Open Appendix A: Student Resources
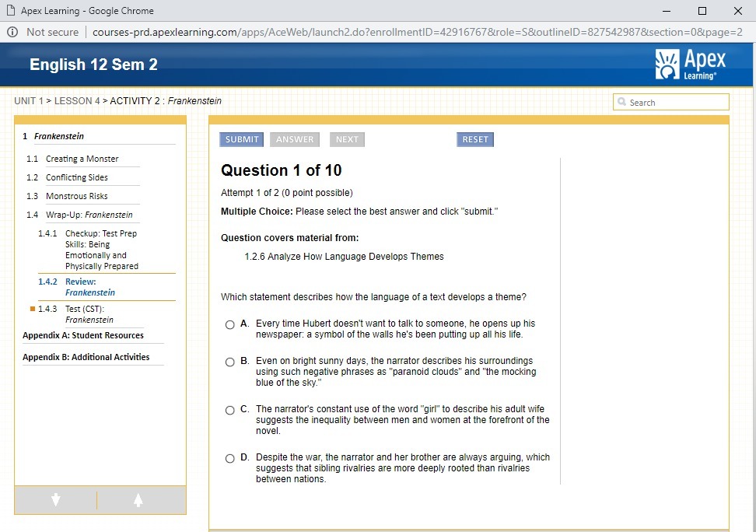This screenshot has height=532, width=756. pos(83,335)
